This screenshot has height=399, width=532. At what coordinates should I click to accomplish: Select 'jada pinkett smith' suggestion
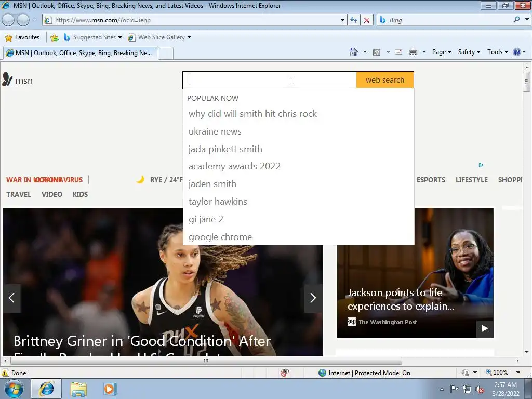click(225, 149)
